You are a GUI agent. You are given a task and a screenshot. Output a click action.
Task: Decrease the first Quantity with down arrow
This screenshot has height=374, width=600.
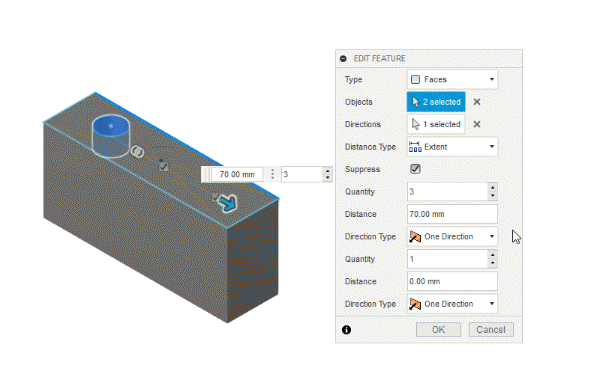click(x=492, y=196)
